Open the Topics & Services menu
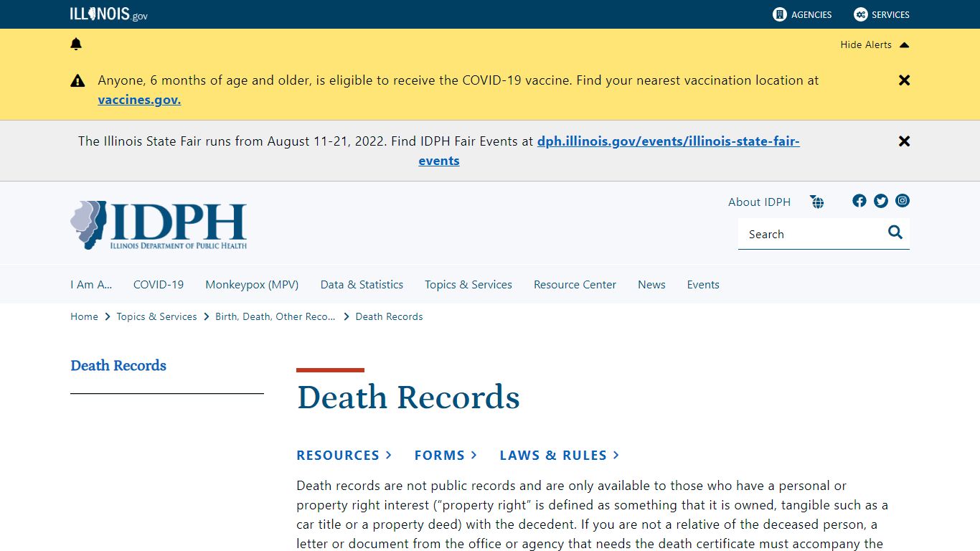 click(x=468, y=284)
